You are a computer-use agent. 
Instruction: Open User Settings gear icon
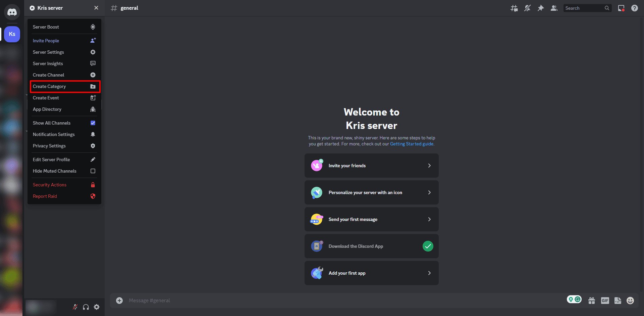pos(97,307)
